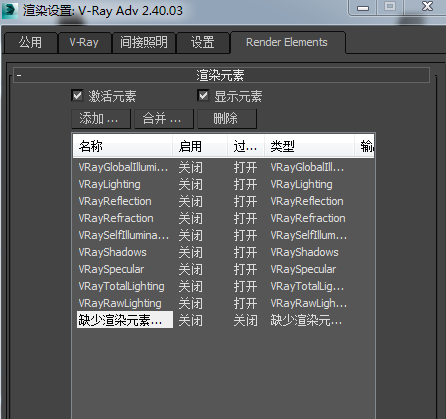This screenshot has height=419, width=446.
Task: Minimize the 渲染设置 window
Action: [x=363, y=7]
